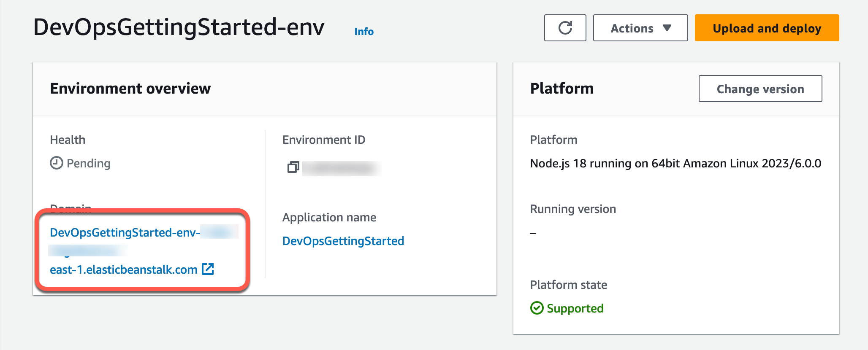The width and height of the screenshot is (868, 350).
Task: Click the external link icon after elasticbeanstalk.com
Action: tap(208, 269)
